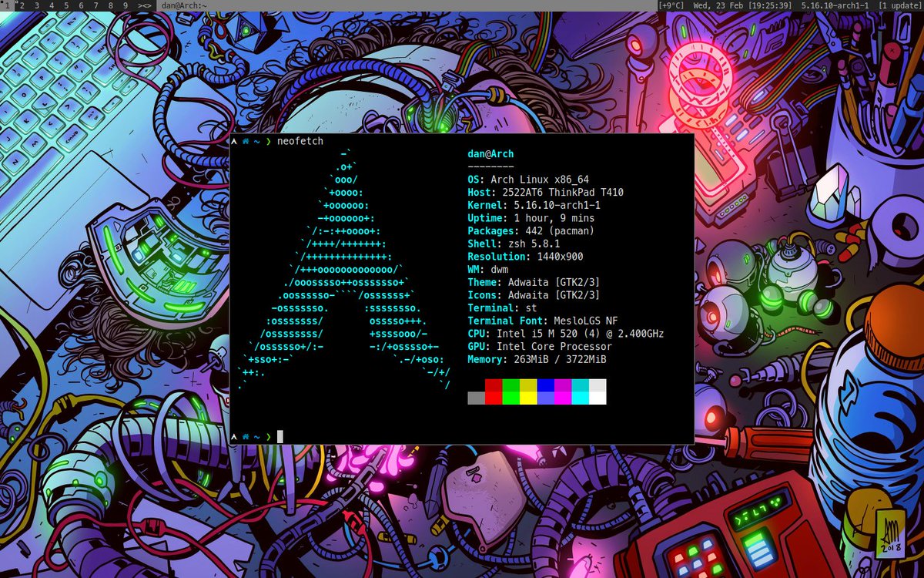Click the Arch logo icon beside the neofetch command
The width and height of the screenshot is (924, 578).
234,142
